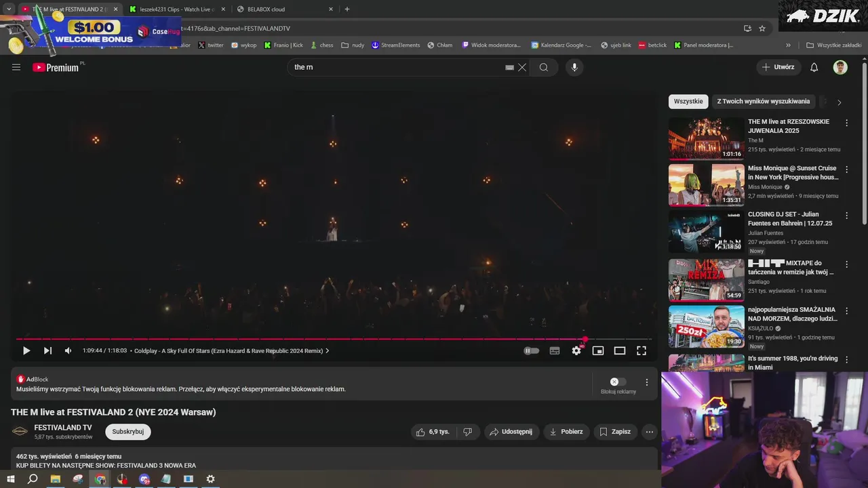Screen dimensions: 868x488
Task: Open taskbar search magnifier
Action: pos(33,479)
